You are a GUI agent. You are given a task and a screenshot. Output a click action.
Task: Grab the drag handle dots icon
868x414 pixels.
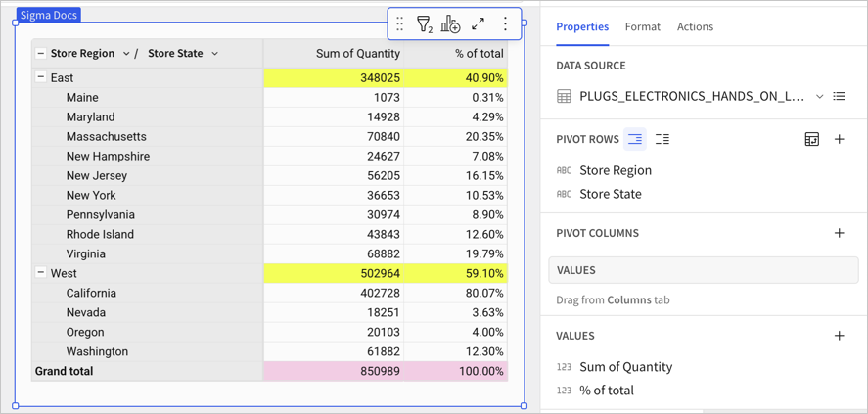pos(399,23)
